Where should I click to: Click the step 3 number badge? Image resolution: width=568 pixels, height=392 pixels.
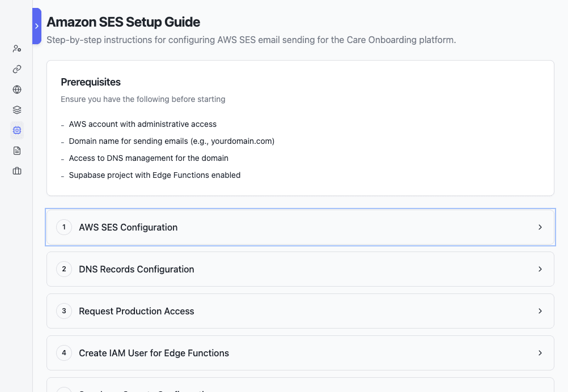[64, 311]
